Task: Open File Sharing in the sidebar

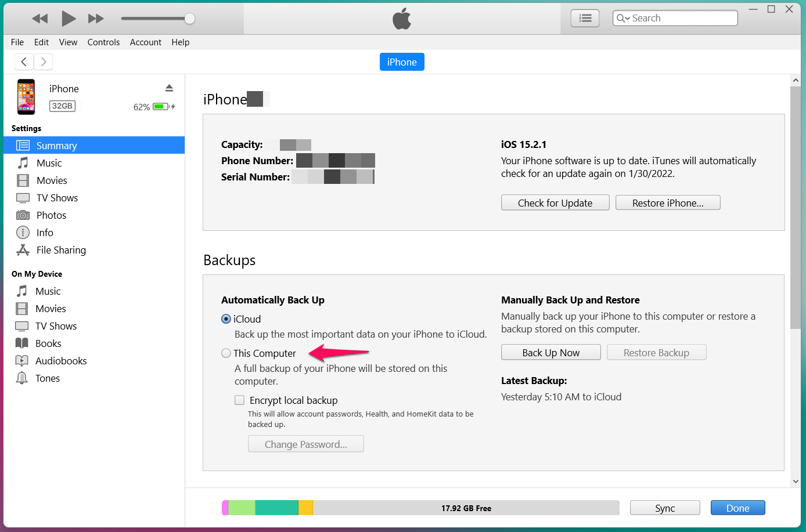Action: pyautogui.click(x=61, y=250)
